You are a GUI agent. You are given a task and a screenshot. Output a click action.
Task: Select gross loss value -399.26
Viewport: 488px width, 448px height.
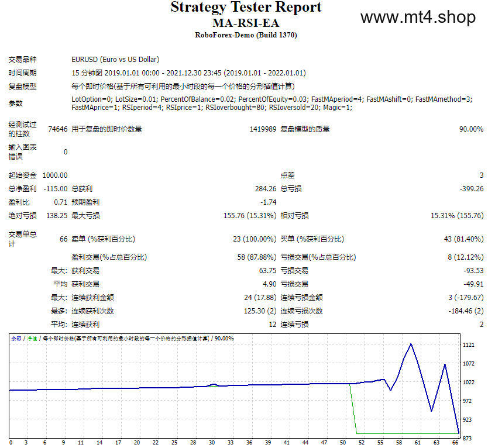pos(472,189)
